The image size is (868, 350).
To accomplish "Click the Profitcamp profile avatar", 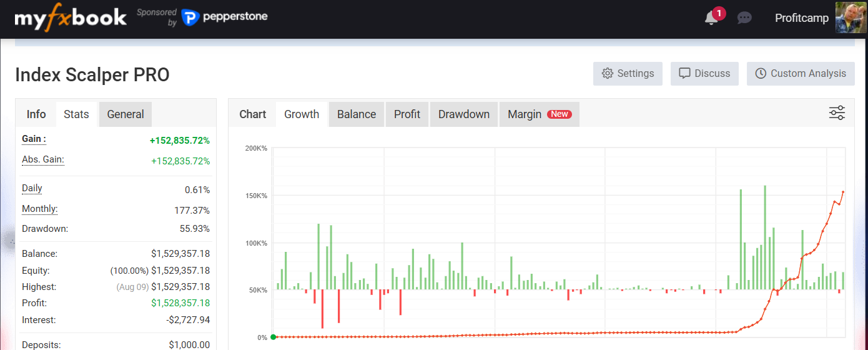I will [852, 18].
